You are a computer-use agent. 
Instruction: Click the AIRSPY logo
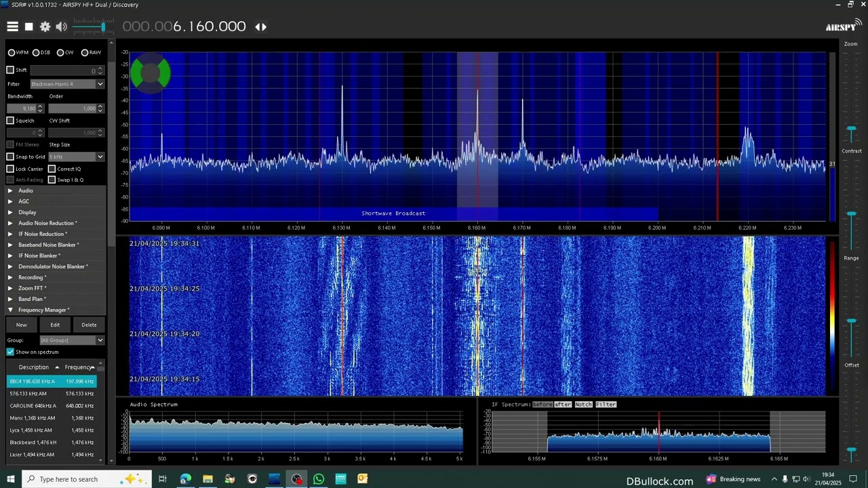click(844, 26)
